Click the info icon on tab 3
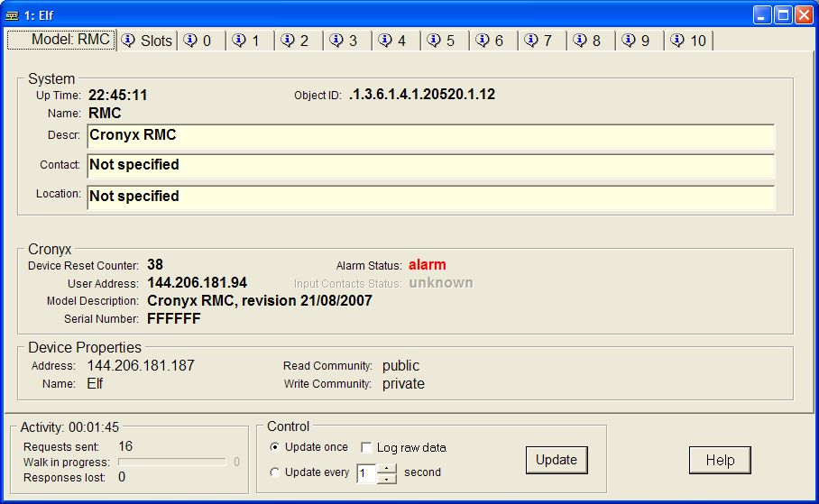This screenshot has width=819, height=504. (337, 41)
